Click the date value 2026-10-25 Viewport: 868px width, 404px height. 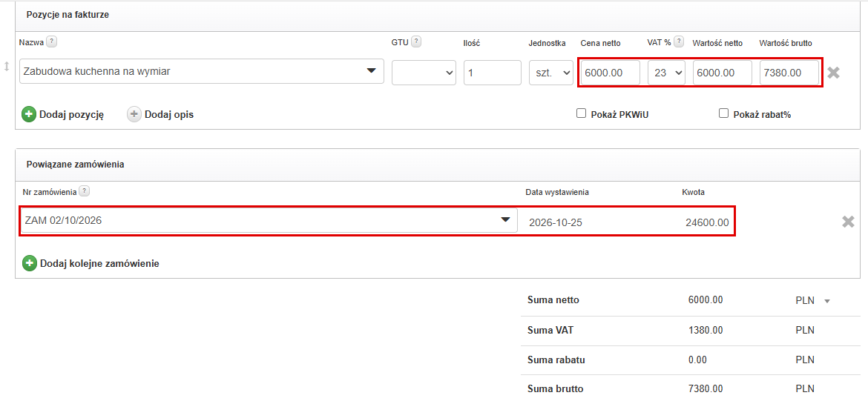[556, 223]
